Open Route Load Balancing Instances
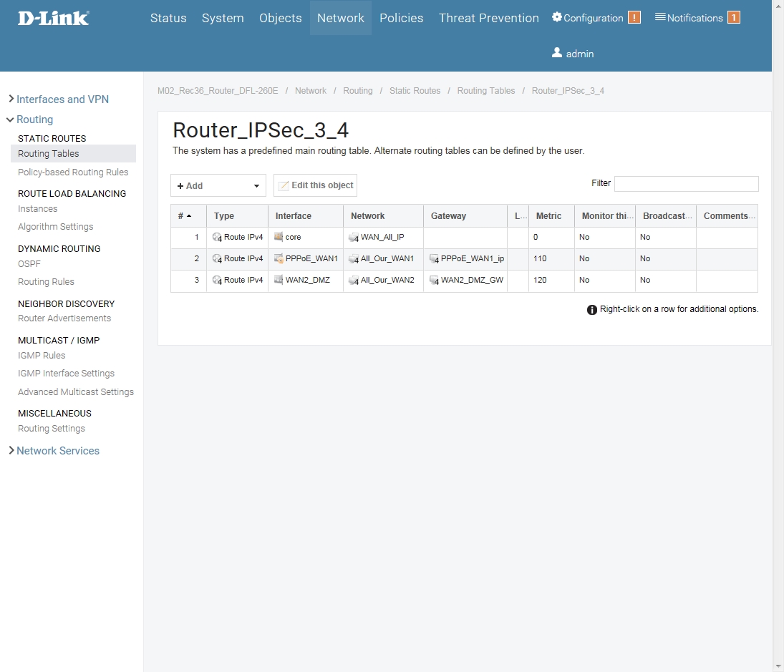 tap(37, 208)
